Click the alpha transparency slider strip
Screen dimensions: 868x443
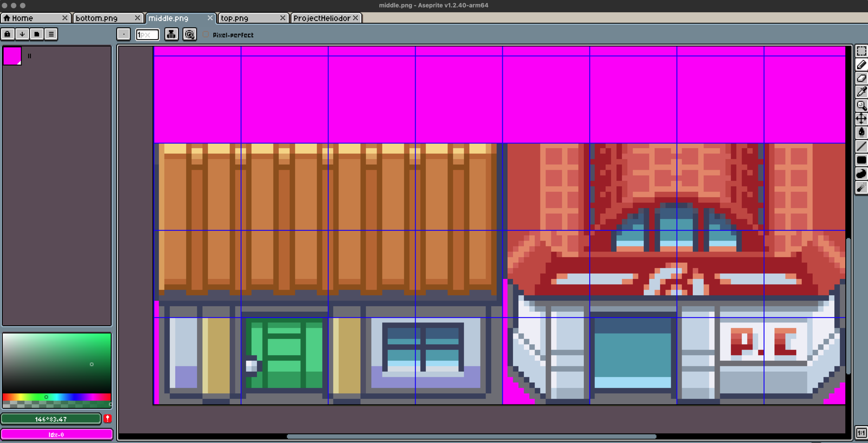56,404
